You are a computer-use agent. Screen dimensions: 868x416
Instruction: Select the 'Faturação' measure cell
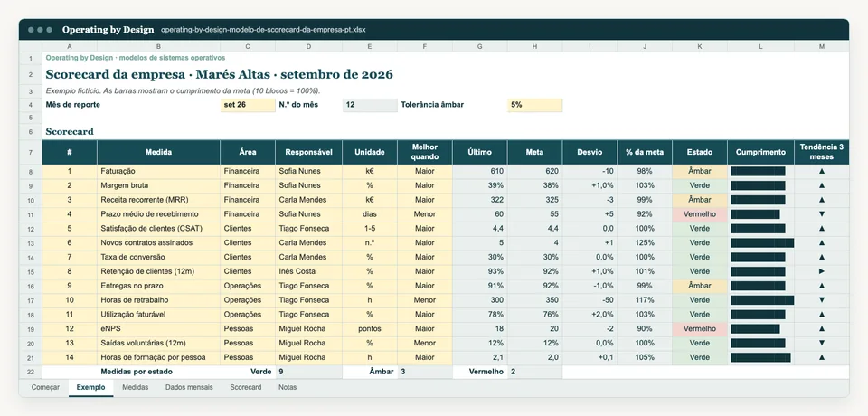[x=158, y=171]
